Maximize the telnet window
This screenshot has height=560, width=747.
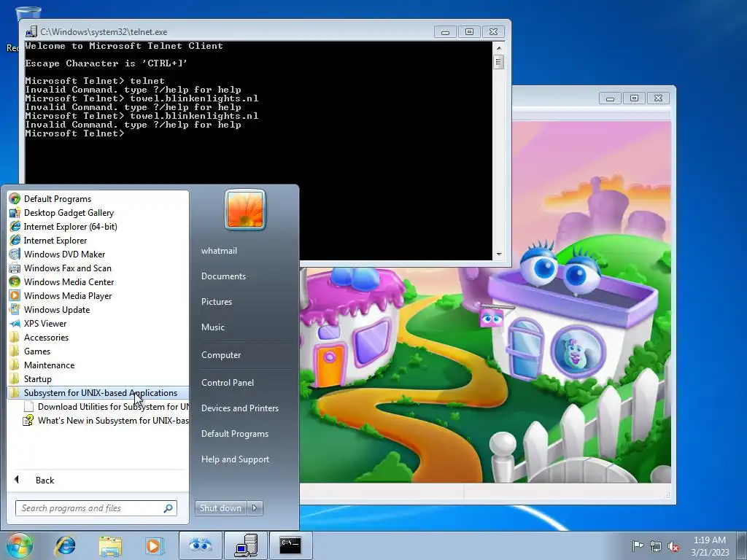469,32
